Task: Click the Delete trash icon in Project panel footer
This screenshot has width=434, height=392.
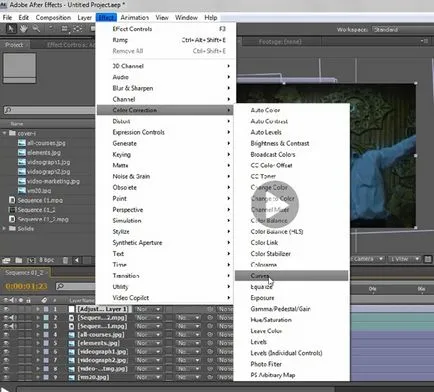Action: coord(65,260)
